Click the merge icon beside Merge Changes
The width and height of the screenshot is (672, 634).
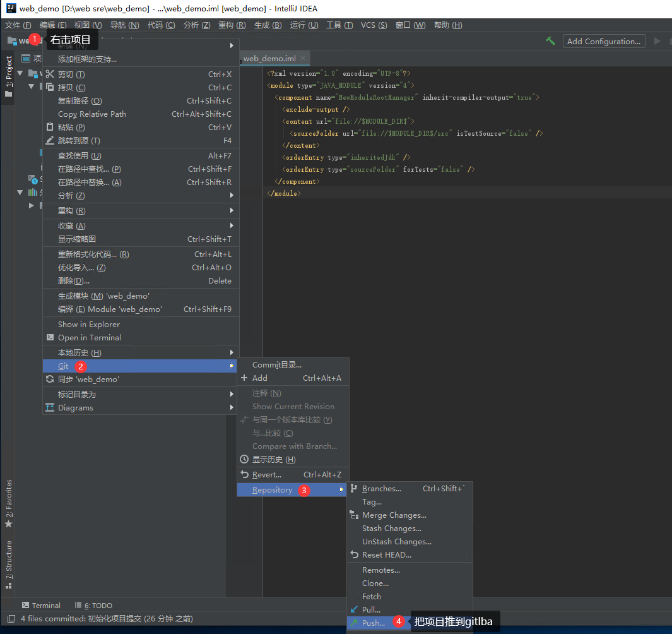[x=354, y=515]
